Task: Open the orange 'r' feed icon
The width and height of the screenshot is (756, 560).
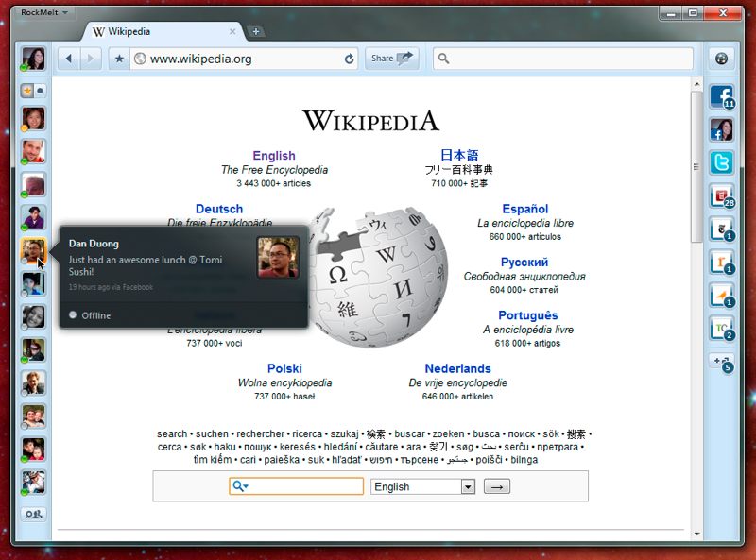Action: click(721, 263)
